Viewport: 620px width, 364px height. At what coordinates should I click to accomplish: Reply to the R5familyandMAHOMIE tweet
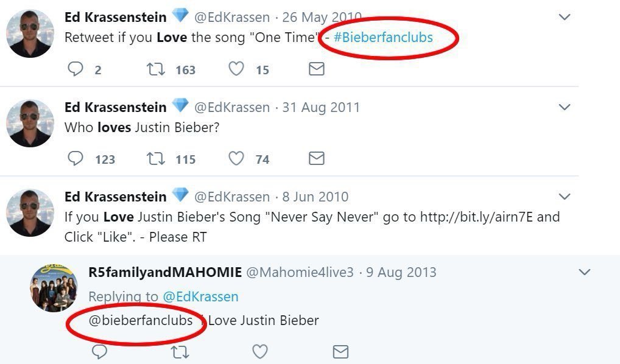click(x=99, y=351)
